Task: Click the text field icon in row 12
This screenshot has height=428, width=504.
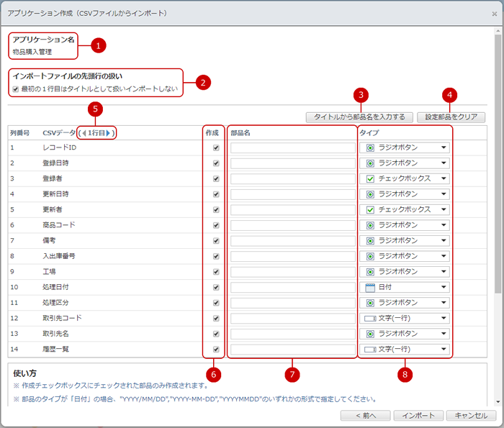Action: [x=370, y=318]
